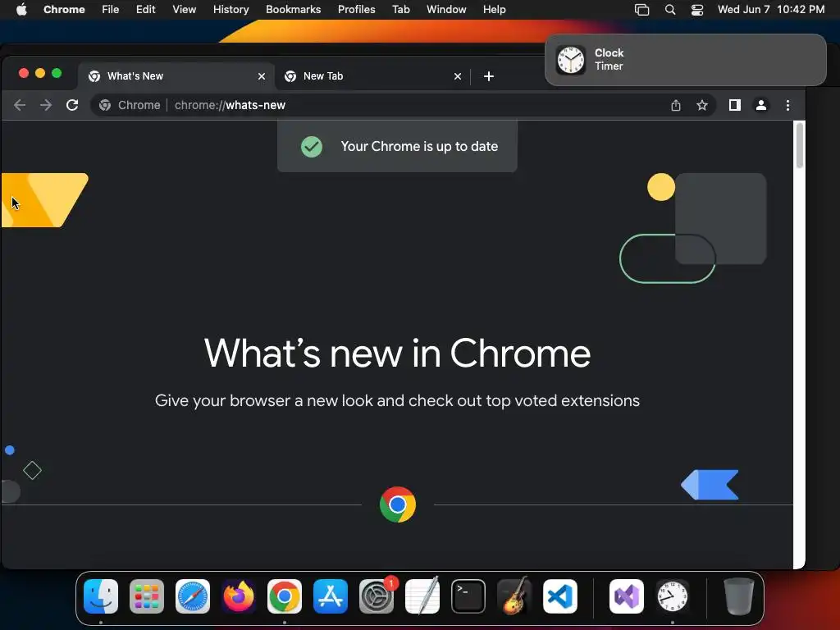Switch to the New Tab tab

point(372,76)
